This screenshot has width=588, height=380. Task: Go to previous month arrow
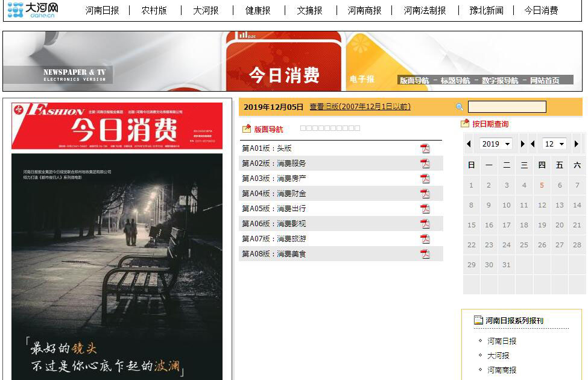[x=533, y=144]
